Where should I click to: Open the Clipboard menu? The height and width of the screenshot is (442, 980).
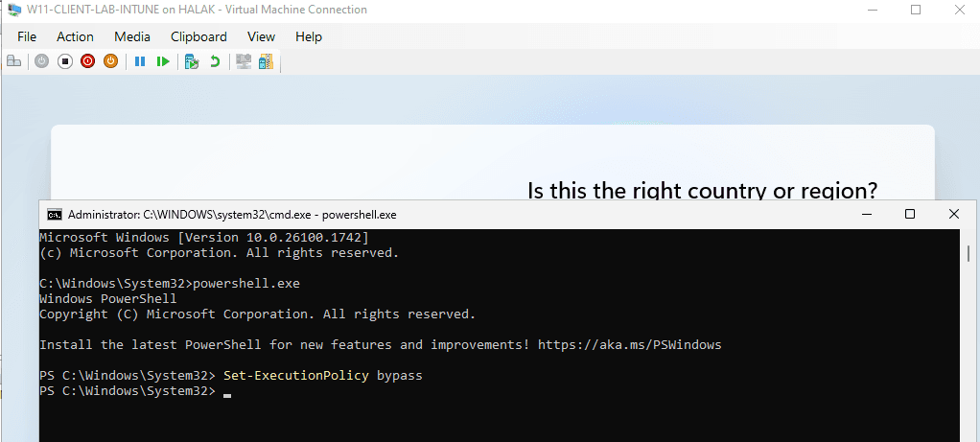[198, 36]
